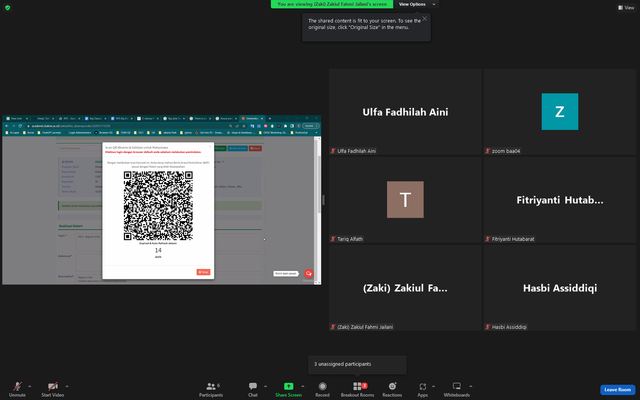640x400 pixels.
Task: Open a new tab with the plus button
Action: coord(269,118)
